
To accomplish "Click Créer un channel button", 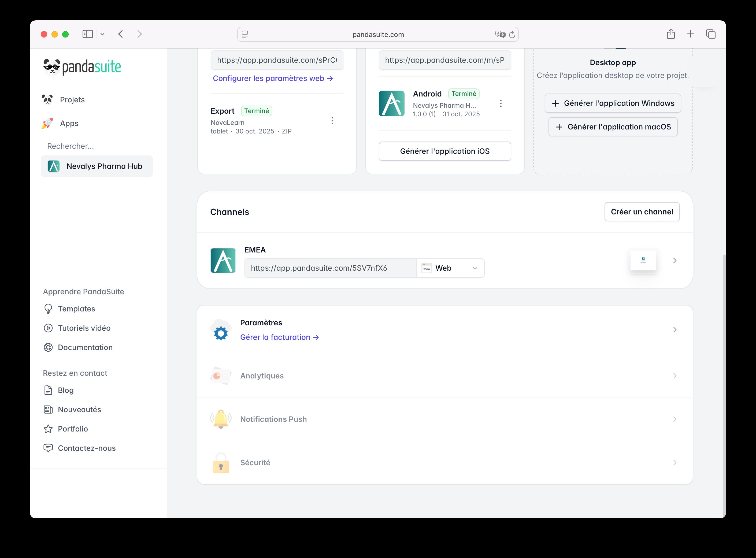I will click(x=642, y=212).
